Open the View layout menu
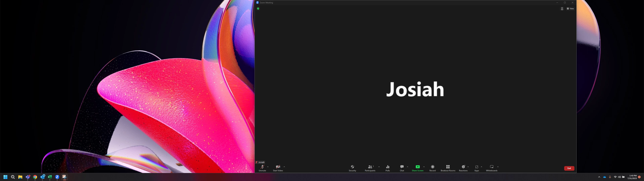 (x=570, y=9)
